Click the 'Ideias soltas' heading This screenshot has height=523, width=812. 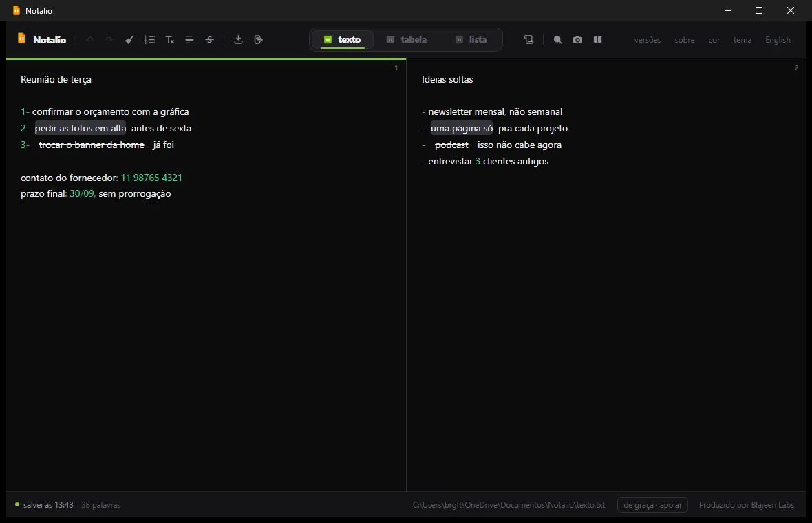tap(447, 79)
